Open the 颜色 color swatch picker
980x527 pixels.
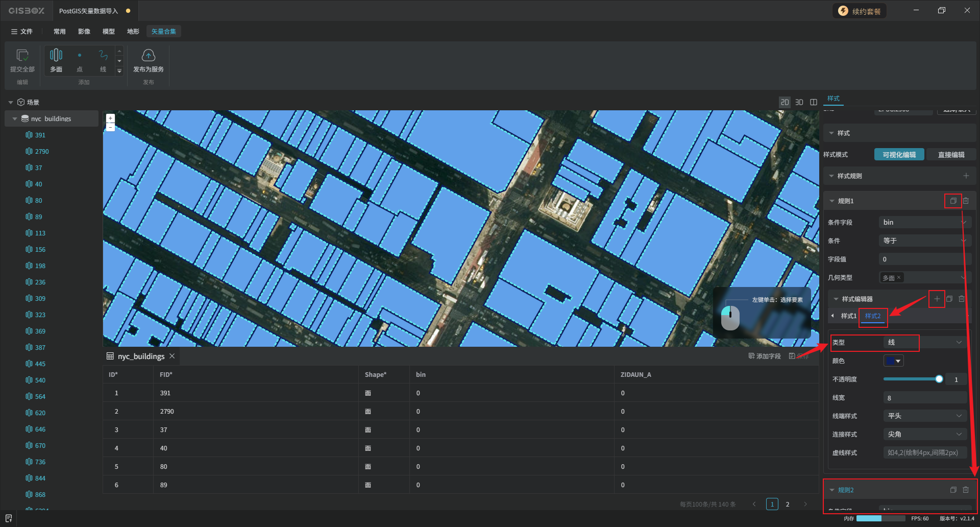893,361
